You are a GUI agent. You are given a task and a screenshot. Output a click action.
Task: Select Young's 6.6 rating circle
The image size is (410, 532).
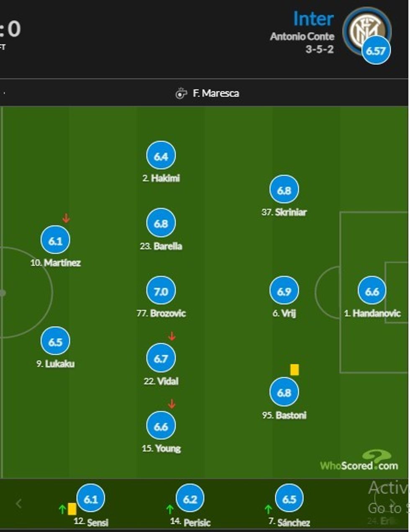[161, 426]
